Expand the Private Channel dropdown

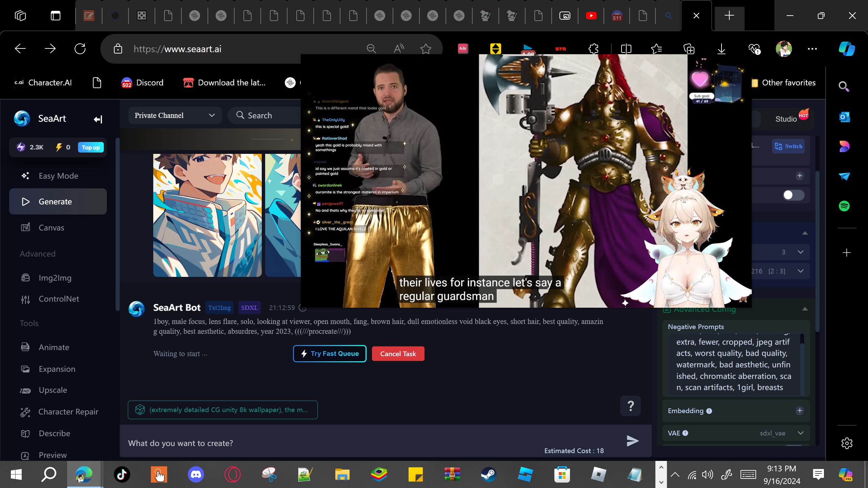pyautogui.click(x=175, y=116)
